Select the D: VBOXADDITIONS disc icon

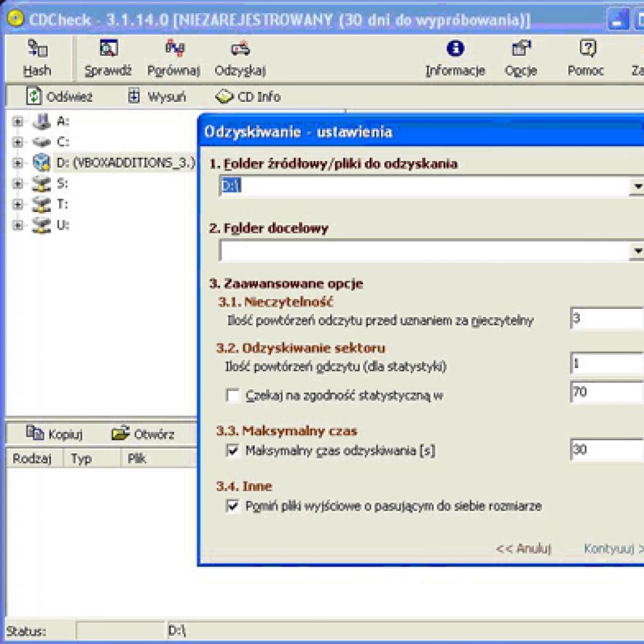pos(41,163)
